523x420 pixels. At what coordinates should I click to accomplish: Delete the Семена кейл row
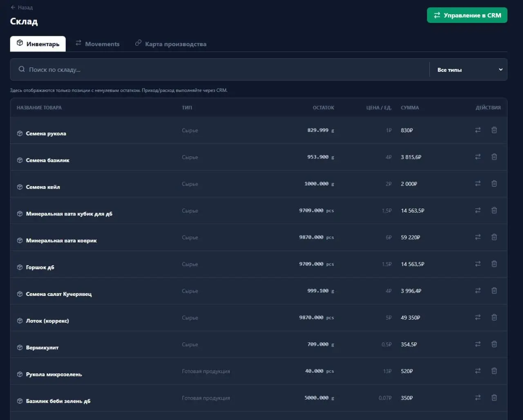coord(494,184)
